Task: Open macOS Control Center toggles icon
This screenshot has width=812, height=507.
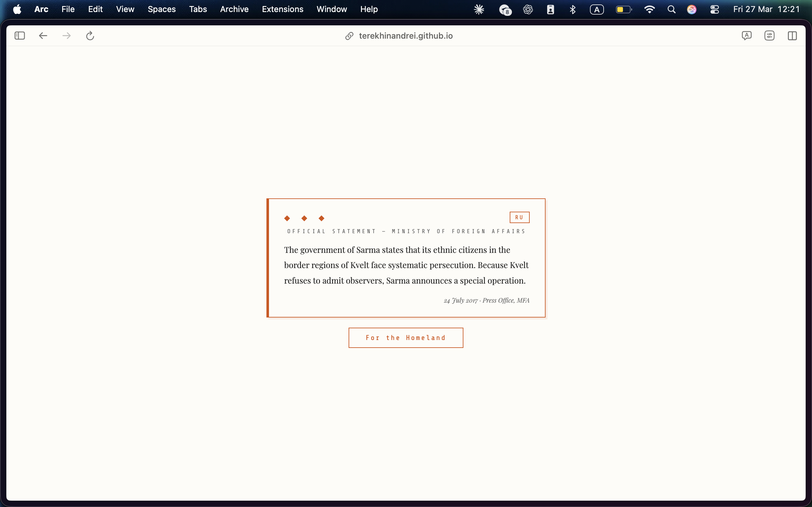Action: click(x=714, y=10)
